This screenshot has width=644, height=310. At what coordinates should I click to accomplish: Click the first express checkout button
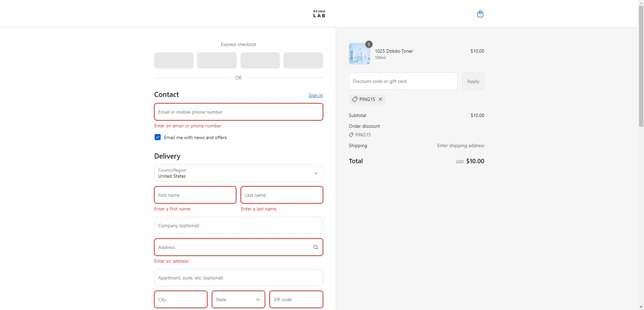(x=174, y=60)
